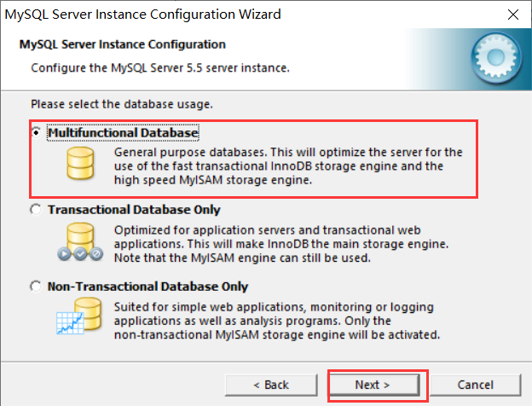
Task: Select Non-Transactional Database Only radio button
Action: tap(36, 287)
